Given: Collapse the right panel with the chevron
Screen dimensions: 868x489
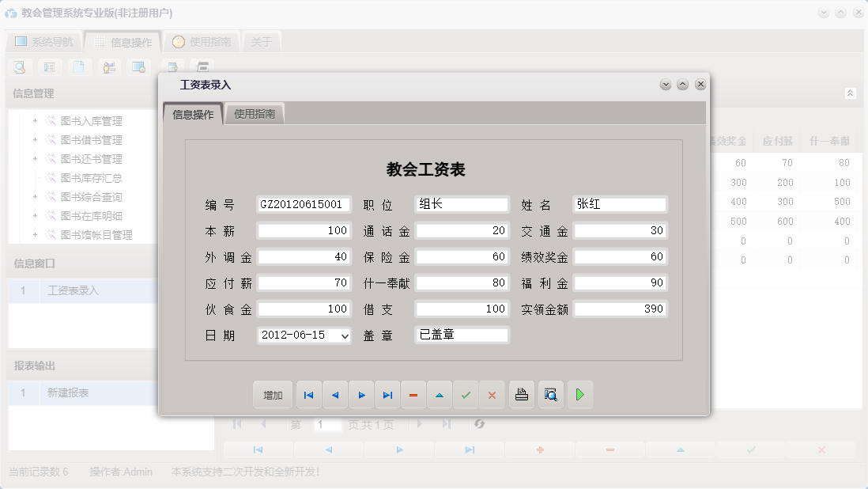Looking at the screenshot, I should tap(850, 93).
